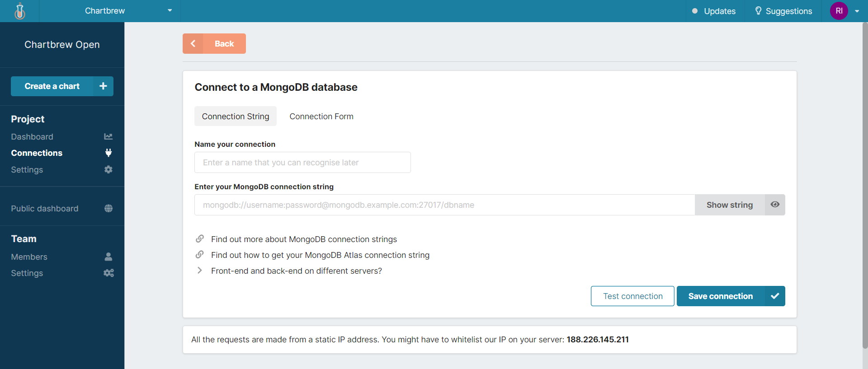Go to the Dashboard page

point(32,136)
